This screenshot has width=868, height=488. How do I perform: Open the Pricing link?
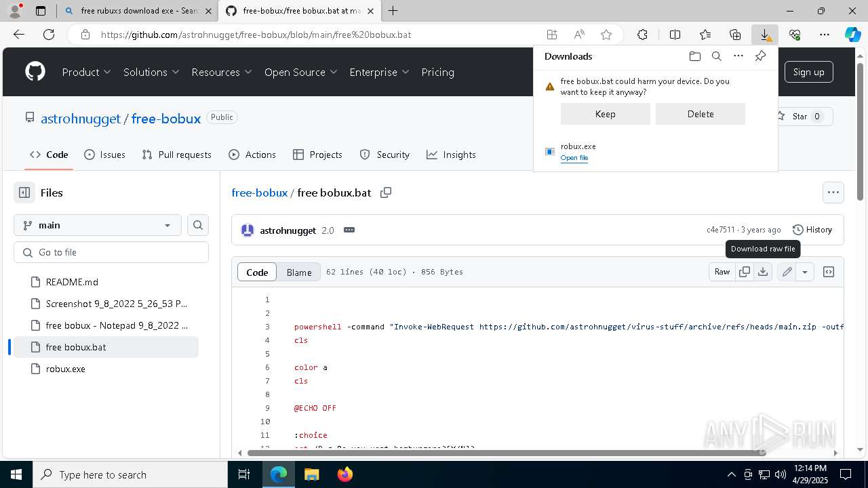[x=438, y=72]
